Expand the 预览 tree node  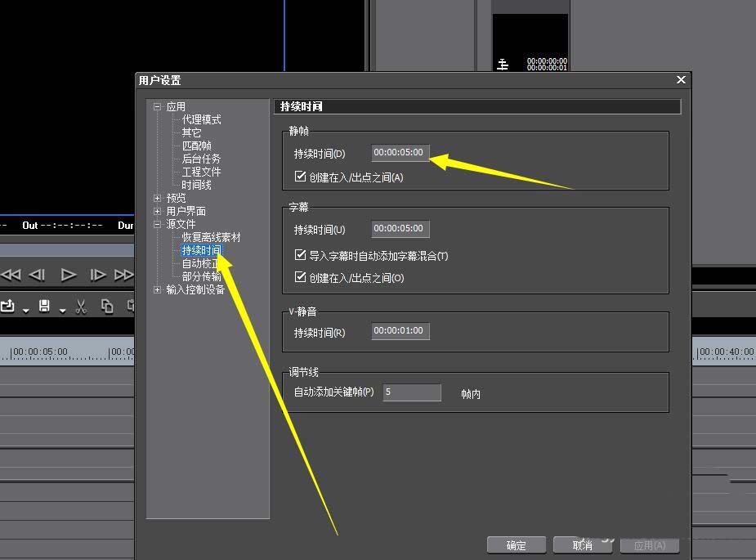157,198
